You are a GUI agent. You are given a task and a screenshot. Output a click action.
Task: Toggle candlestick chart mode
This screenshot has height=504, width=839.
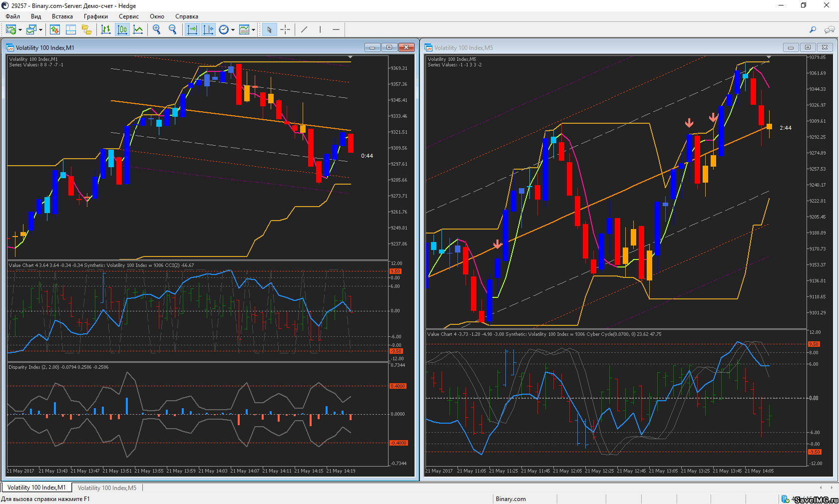pyautogui.click(x=122, y=30)
